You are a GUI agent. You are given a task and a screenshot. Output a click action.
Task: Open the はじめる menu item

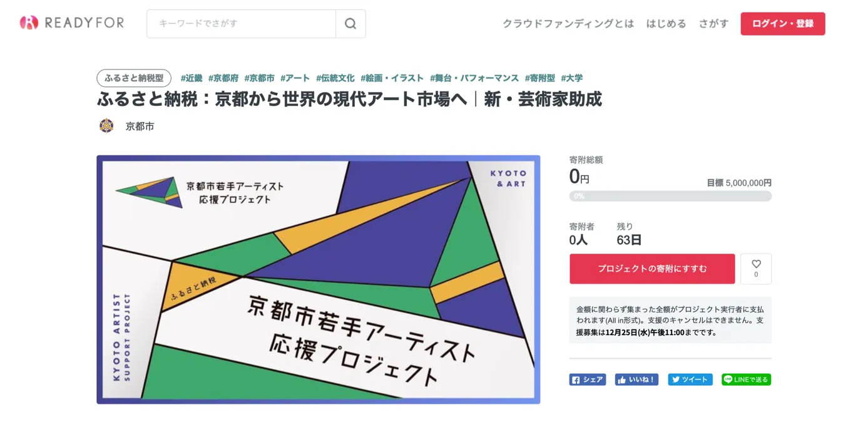pos(666,24)
